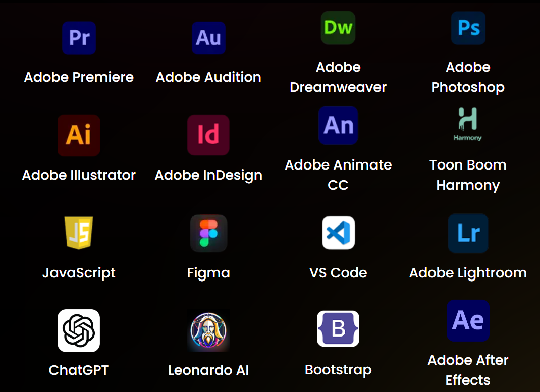Screen dimensions: 540x392
Task: Select the "Adobe Photoshop" label
Action: click(468, 77)
